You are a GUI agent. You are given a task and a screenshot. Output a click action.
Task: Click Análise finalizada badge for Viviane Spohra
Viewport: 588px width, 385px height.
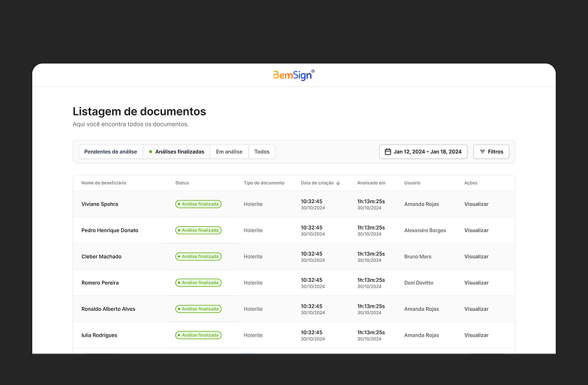[199, 204]
